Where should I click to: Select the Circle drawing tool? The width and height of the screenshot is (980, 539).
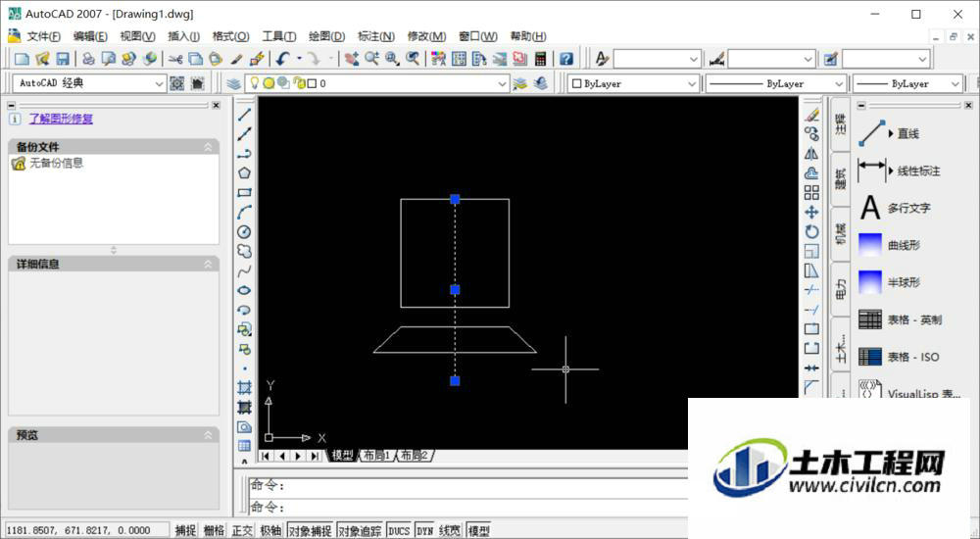coord(244,232)
